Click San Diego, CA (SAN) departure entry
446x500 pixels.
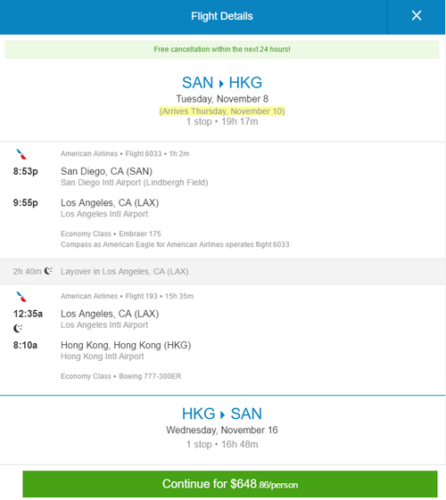pyautogui.click(x=106, y=171)
